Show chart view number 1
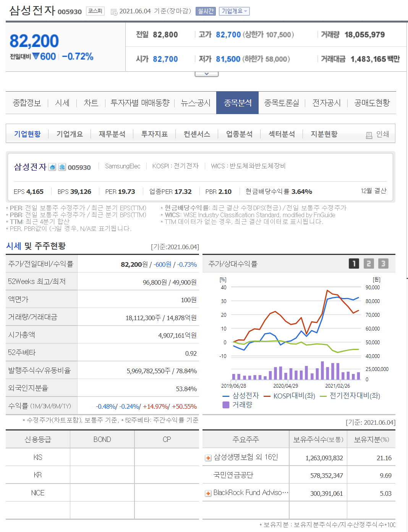Viewport: 408px width, 532px height. pos(354,263)
